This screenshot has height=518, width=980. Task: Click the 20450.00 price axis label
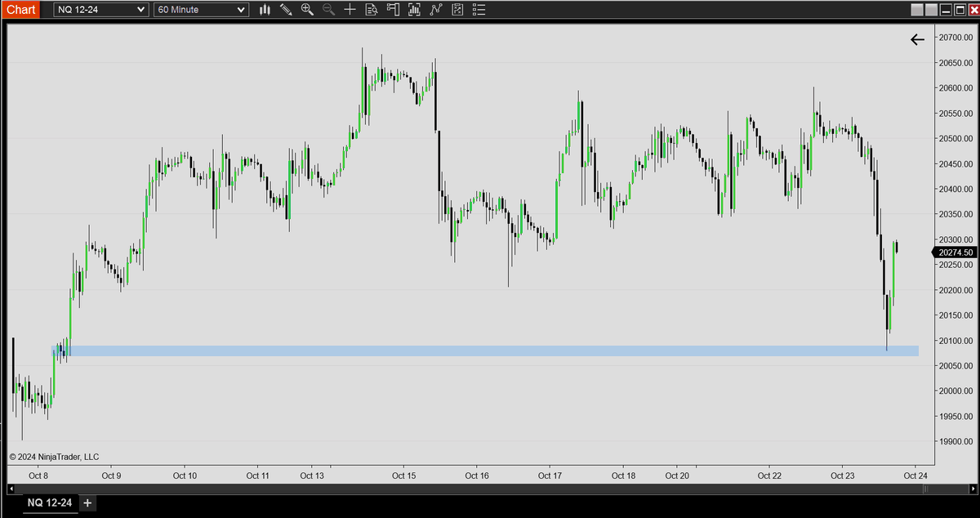tap(955, 164)
